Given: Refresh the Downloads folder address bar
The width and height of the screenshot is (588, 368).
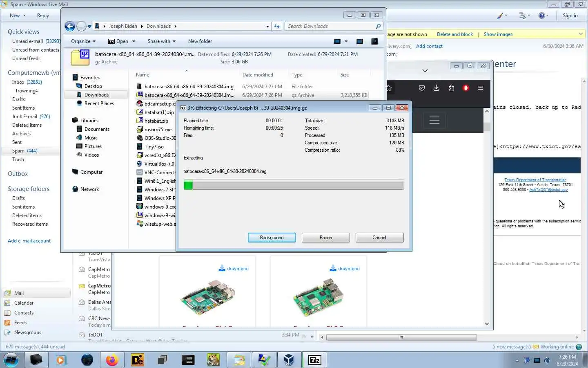Looking at the screenshot, I should (x=277, y=26).
